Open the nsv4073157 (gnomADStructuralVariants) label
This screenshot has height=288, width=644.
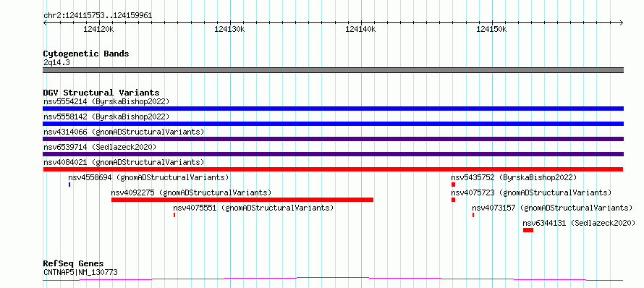(552, 208)
